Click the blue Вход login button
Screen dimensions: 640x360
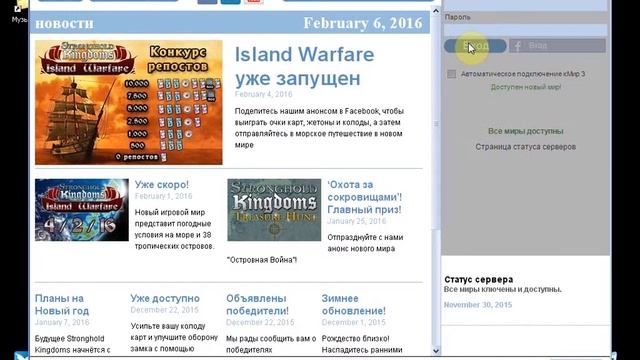pos(475,46)
